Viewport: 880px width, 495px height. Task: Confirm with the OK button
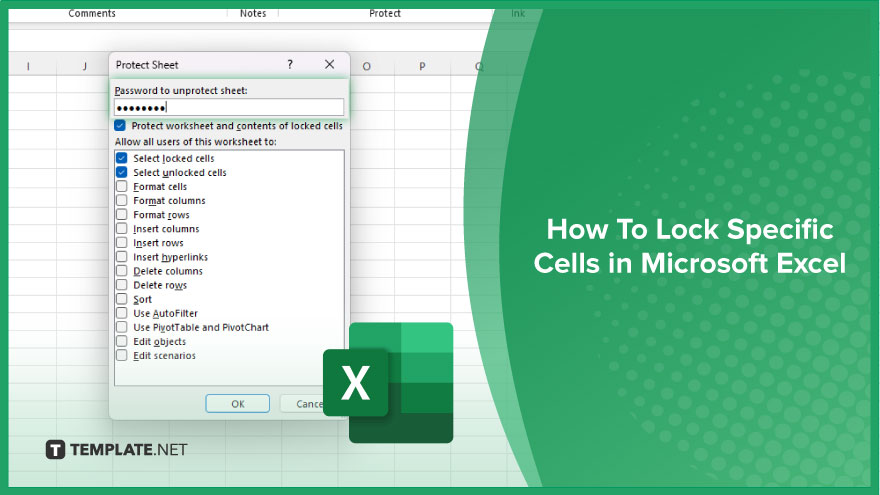tap(237, 404)
